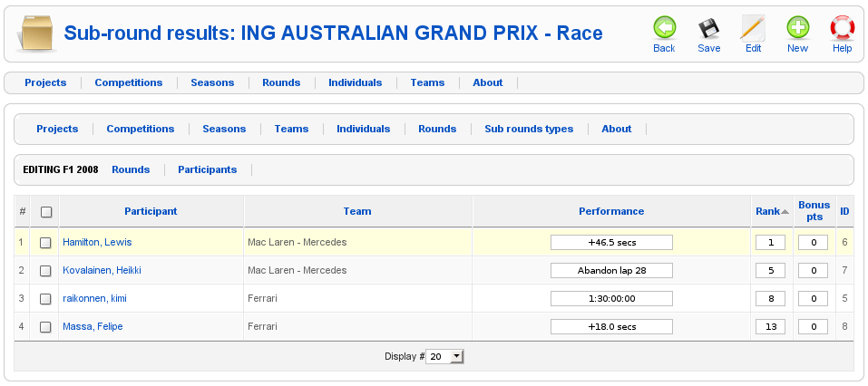Click the performance field showing Abandon lap 28
This screenshot has width=868, height=386.
coord(611,270)
